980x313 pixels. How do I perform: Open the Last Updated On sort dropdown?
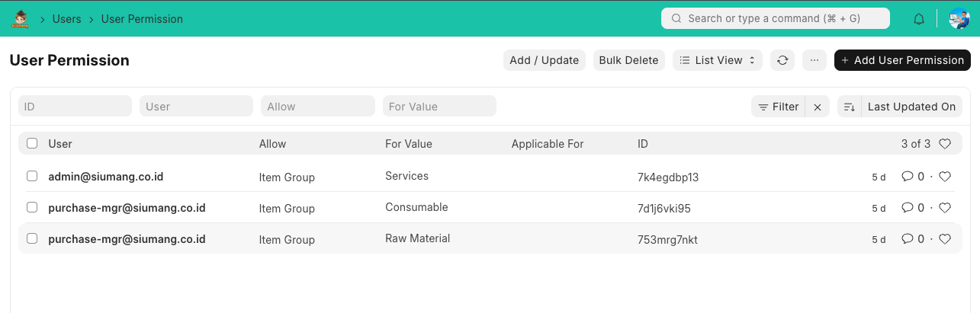pos(911,107)
